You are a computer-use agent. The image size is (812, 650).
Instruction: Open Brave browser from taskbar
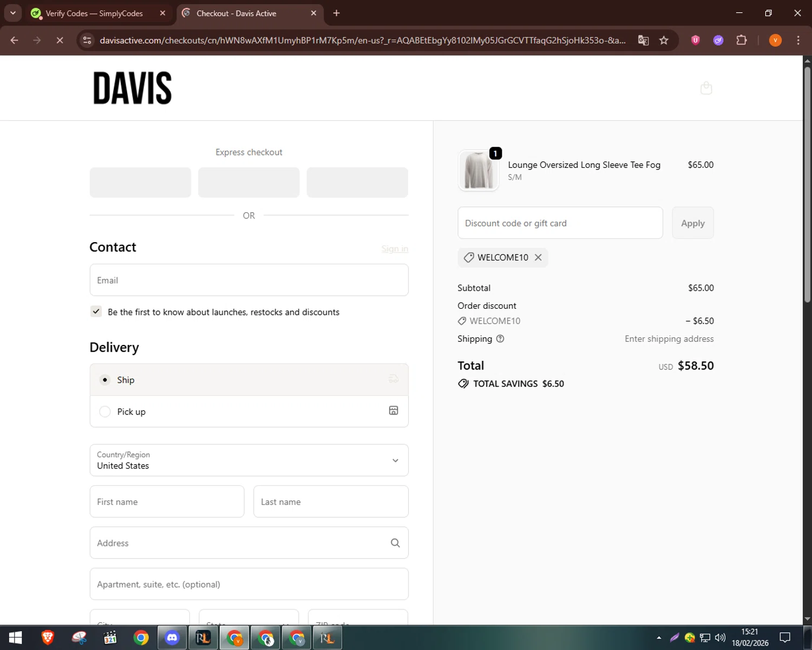(48, 638)
